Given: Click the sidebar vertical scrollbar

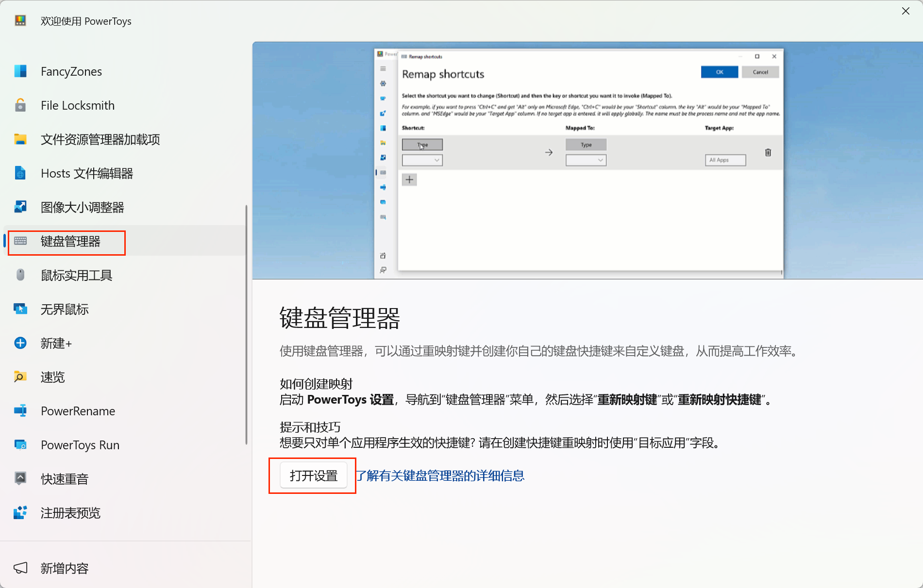Looking at the screenshot, I should 246,324.
